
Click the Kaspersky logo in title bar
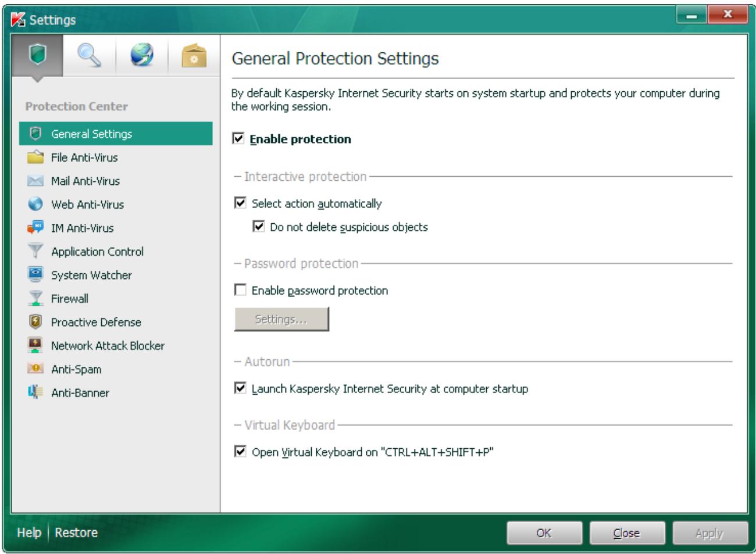tap(19, 19)
